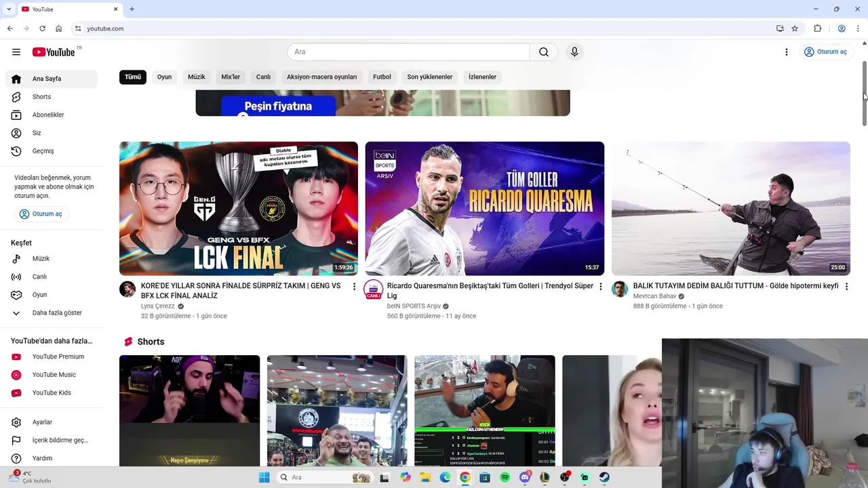
Task: Select the Canlı filter chip
Action: coord(263,77)
